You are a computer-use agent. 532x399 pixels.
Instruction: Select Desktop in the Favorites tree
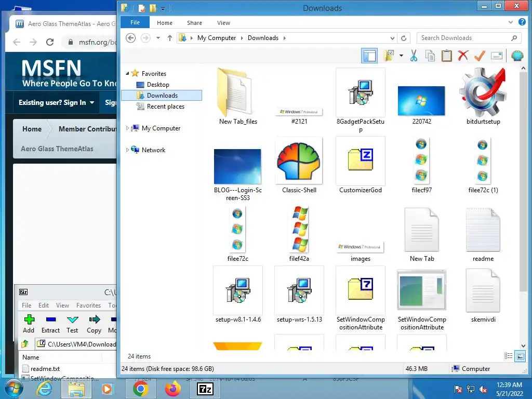pos(158,85)
